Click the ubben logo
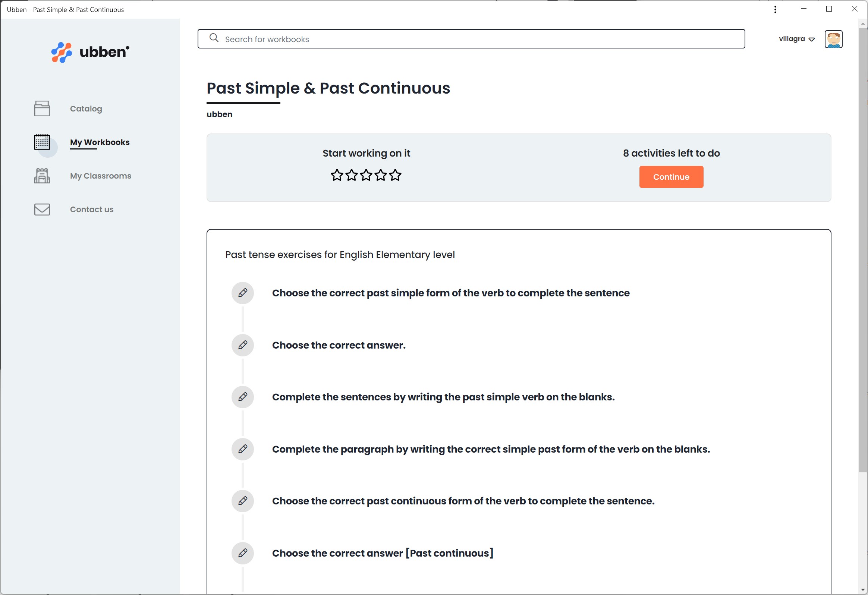This screenshot has height=595, width=868. pyautogui.click(x=90, y=52)
